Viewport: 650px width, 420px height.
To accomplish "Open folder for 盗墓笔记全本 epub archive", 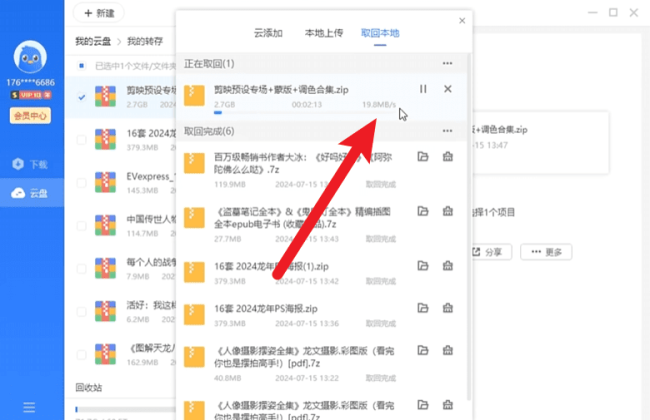I will coord(423,211).
